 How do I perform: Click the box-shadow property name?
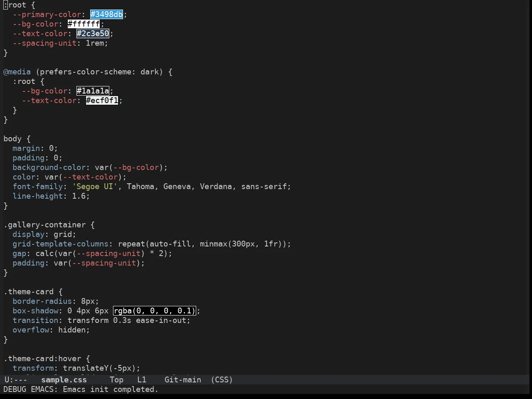[35, 311]
